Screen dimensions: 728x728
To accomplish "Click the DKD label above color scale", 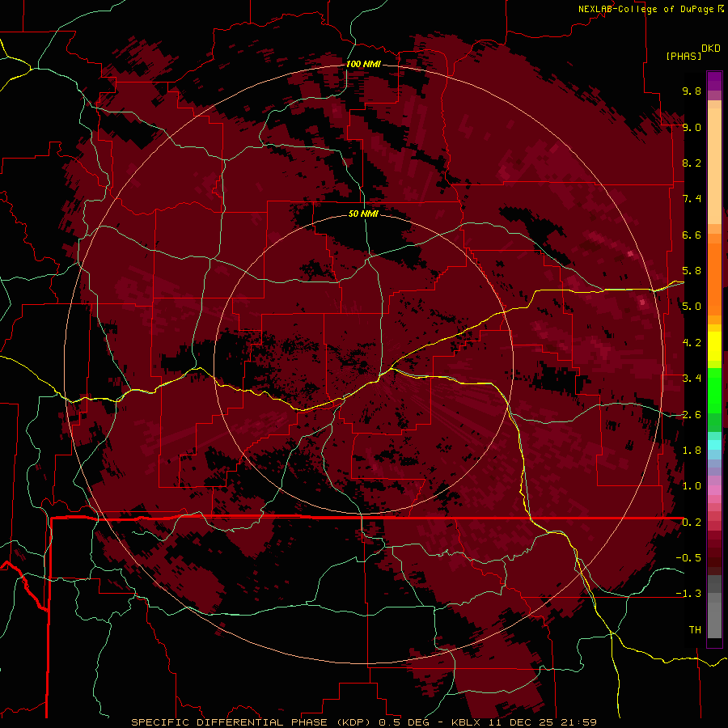I will [711, 49].
